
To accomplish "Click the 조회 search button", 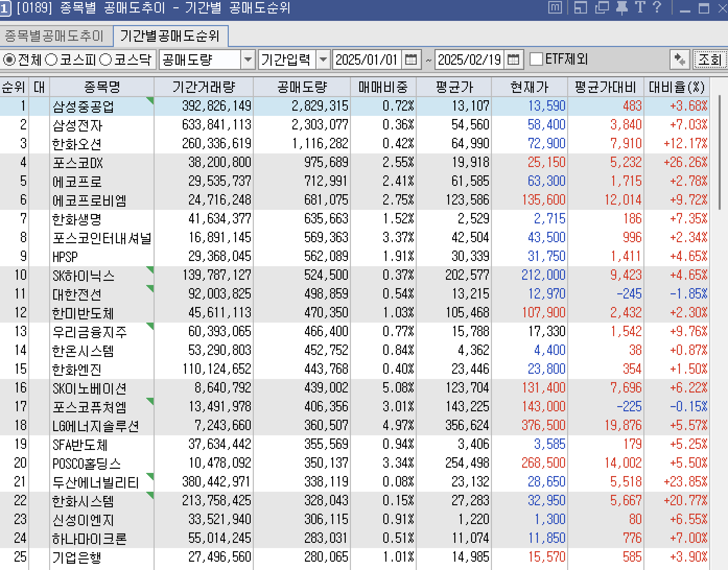I will click(x=710, y=60).
